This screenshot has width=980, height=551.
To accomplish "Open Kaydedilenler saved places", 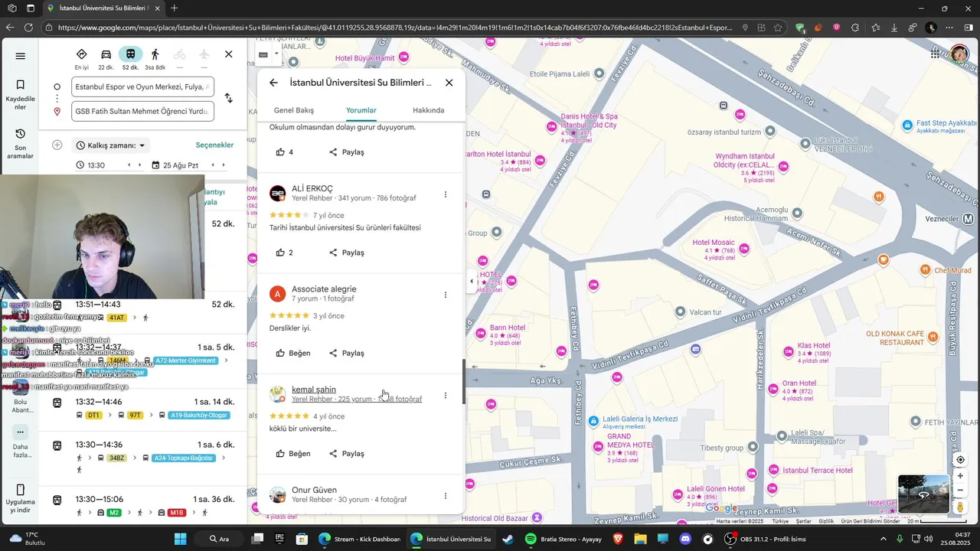I will [21, 95].
